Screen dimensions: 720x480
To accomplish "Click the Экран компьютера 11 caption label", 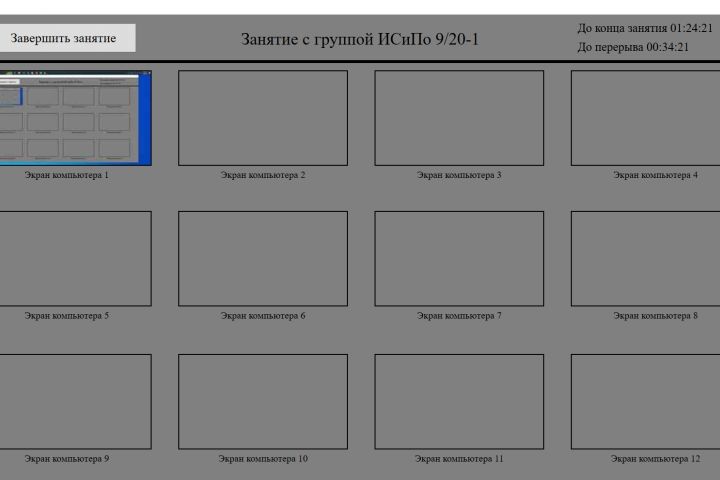I will click(459, 458).
